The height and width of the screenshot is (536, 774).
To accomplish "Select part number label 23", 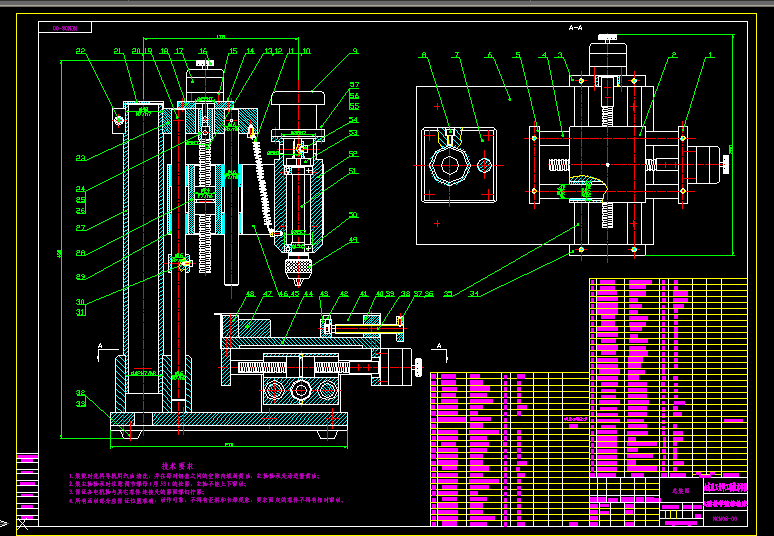I will 80,158.
